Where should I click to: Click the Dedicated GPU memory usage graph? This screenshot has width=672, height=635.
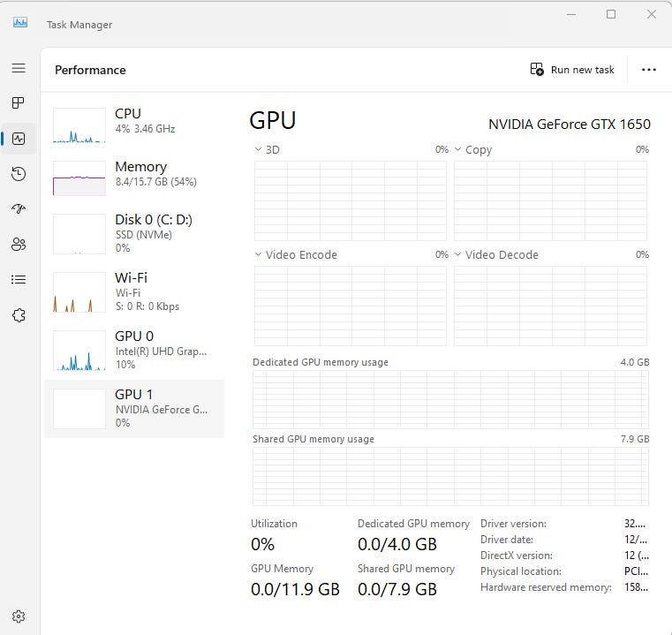[x=450, y=399]
